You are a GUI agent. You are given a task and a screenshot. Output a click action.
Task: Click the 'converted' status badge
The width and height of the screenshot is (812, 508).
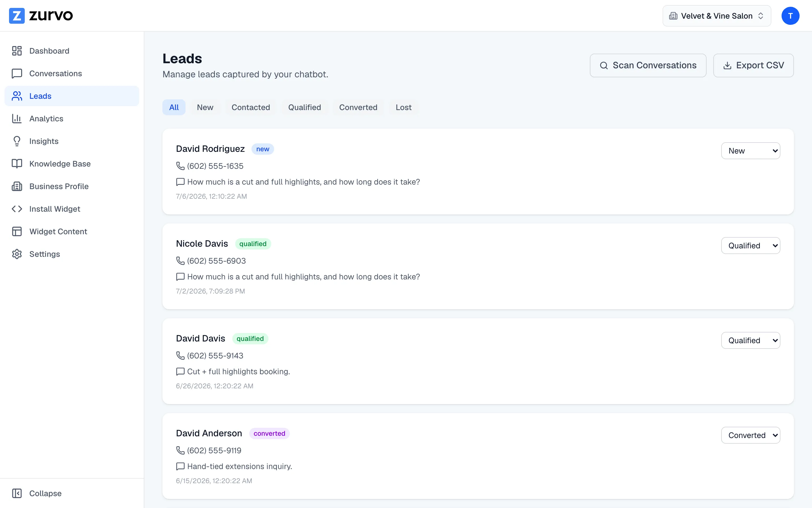pyautogui.click(x=270, y=433)
